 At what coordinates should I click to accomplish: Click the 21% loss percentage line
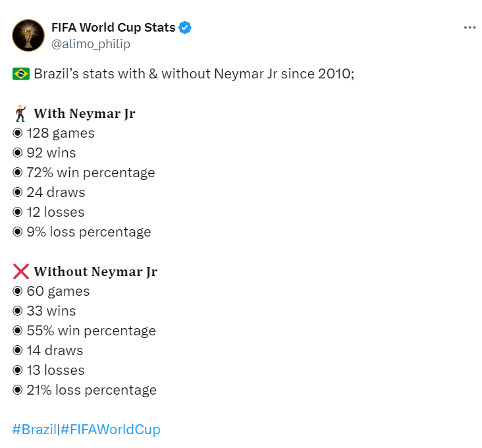92,390
